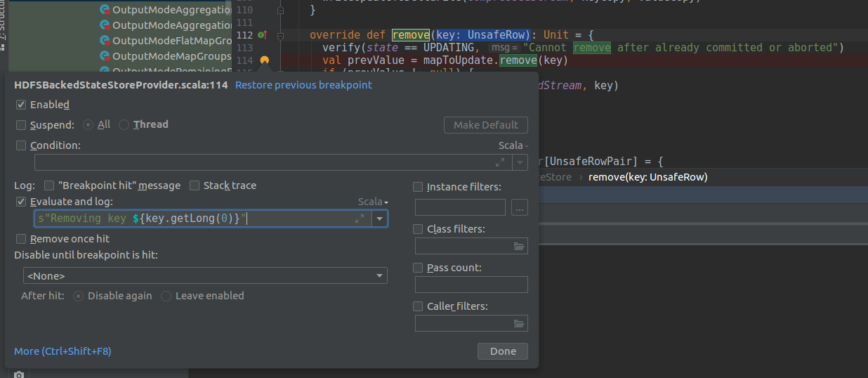This screenshot has width=868, height=378.
Task: Select the Leave enabled radio button
Action: point(166,296)
